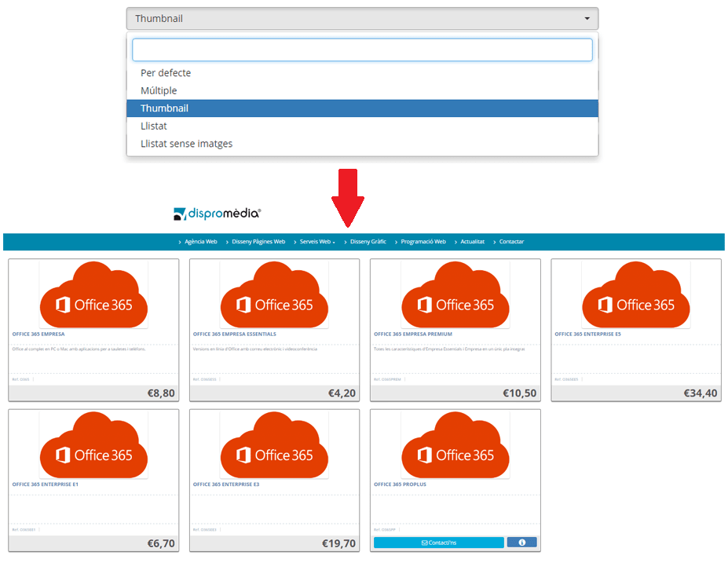The width and height of the screenshot is (728, 570).
Task: Click the 'Contacti'ns' button on ProPlus card
Action: [439, 543]
